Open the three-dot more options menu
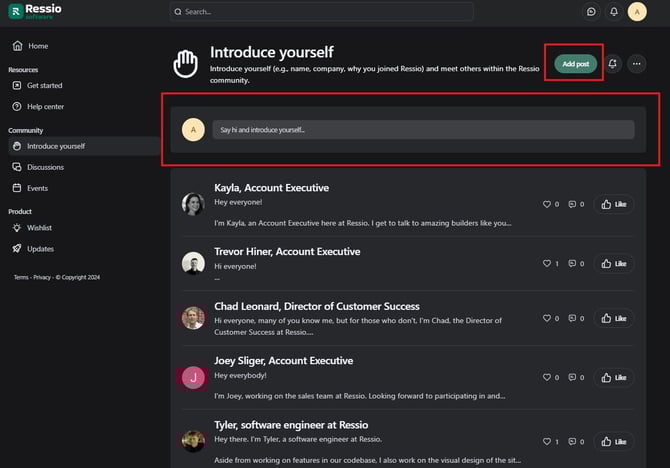This screenshot has height=468, width=670. 637,64
